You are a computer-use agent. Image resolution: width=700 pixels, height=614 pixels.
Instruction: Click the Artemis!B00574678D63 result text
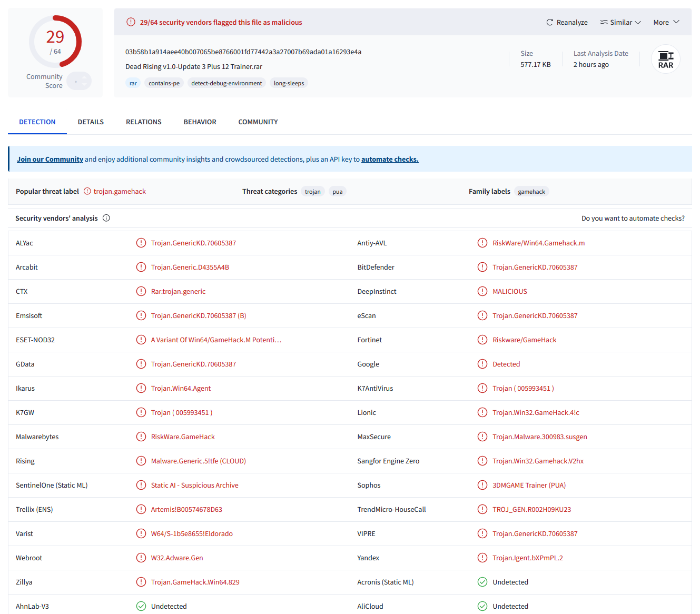coord(186,509)
